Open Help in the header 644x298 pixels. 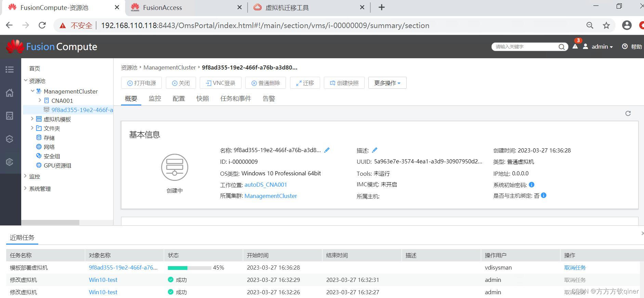[632, 47]
